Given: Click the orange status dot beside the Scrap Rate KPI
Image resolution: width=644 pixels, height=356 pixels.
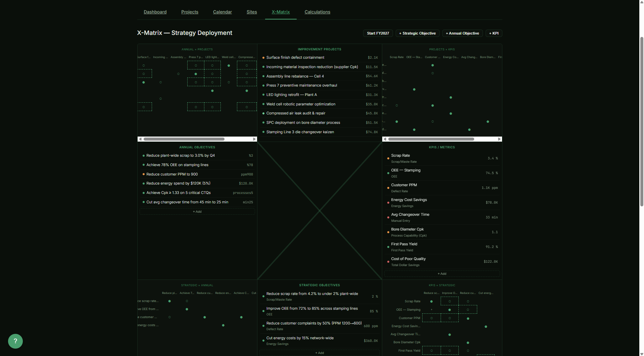Looking at the screenshot, I should [x=388, y=158].
